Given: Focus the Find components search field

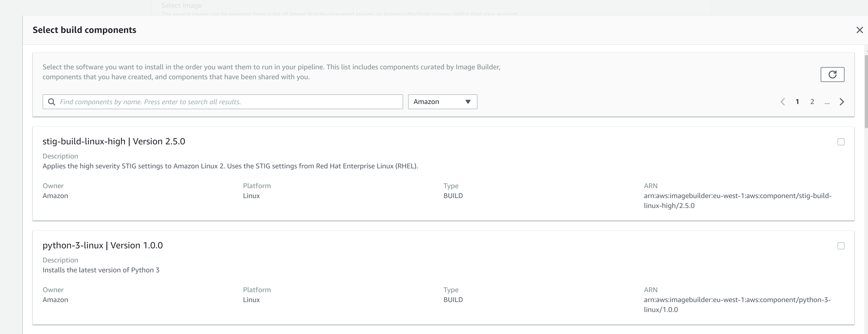Looking at the screenshot, I should pos(223,102).
